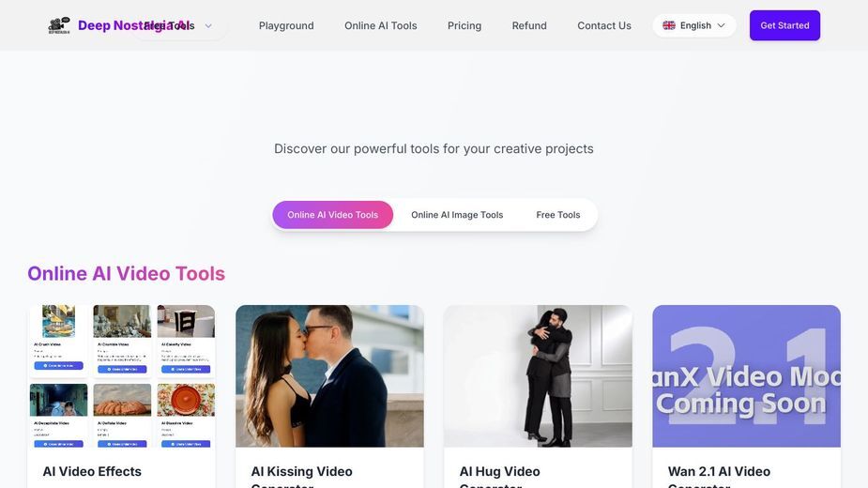The height and width of the screenshot is (488, 868).
Task: Click the Deep Nostalgia AI brand text
Action: click(136, 25)
